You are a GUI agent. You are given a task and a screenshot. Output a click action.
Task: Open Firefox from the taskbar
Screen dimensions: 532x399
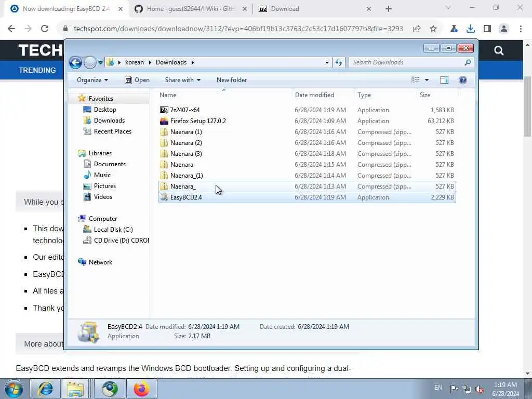tap(141, 389)
